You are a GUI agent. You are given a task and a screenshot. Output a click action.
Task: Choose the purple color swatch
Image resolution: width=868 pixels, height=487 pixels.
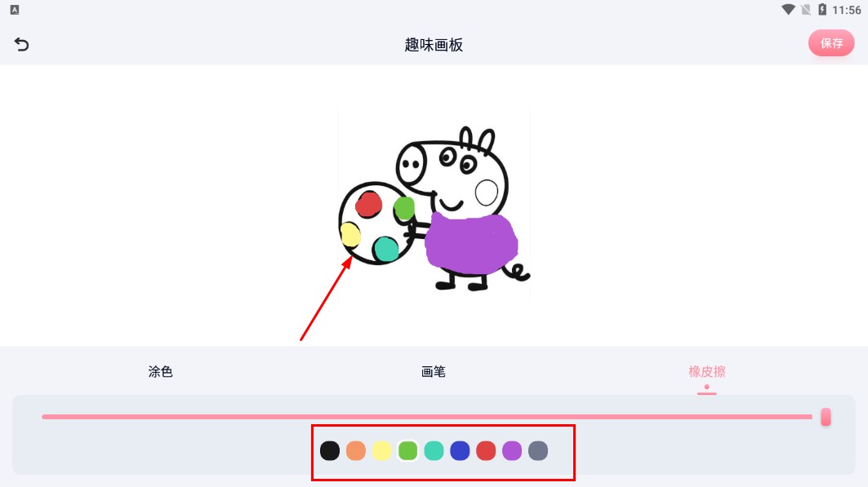tap(512, 450)
